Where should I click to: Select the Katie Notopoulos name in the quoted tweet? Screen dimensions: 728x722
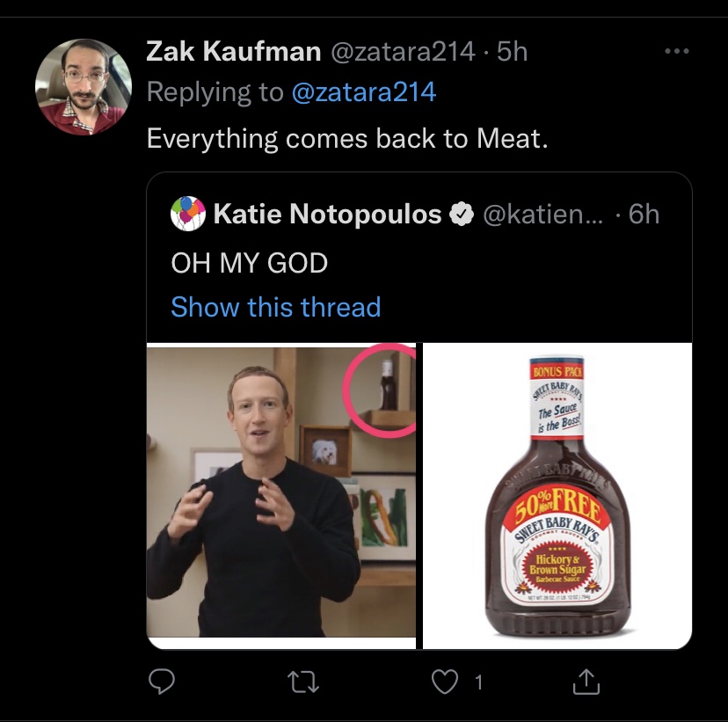pyautogui.click(x=327, y=214)
